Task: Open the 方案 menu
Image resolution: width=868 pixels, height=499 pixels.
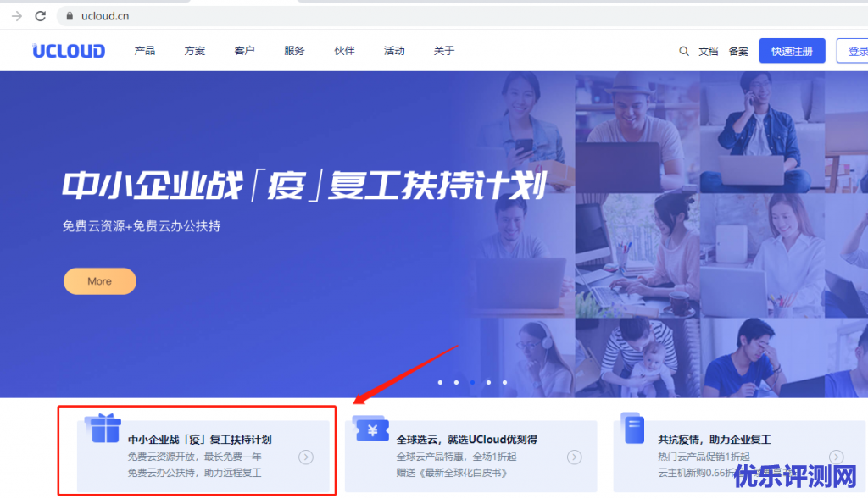Action: point(194,51)
